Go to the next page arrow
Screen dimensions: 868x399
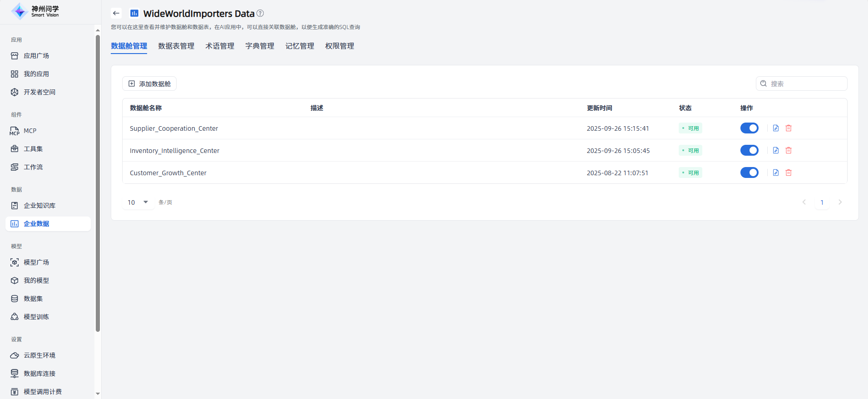(x=840, y=202)
